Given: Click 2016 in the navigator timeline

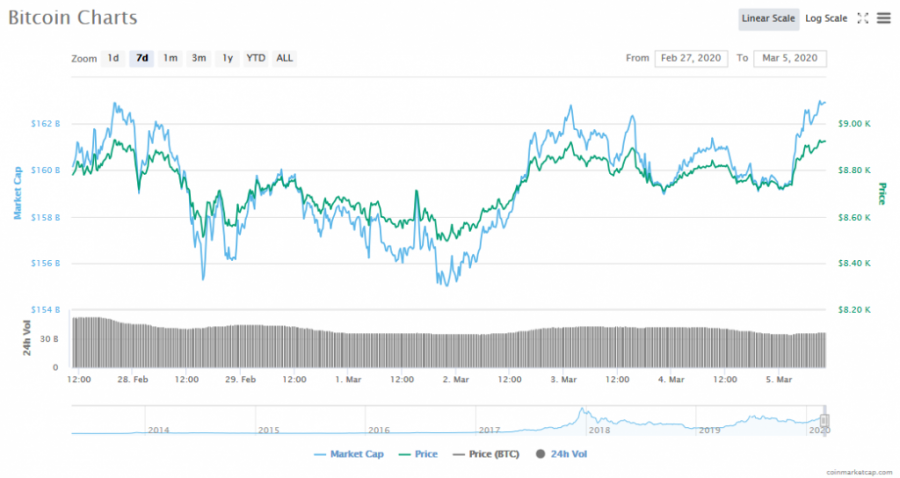Looking at the screenshot, I should (379, 430).
